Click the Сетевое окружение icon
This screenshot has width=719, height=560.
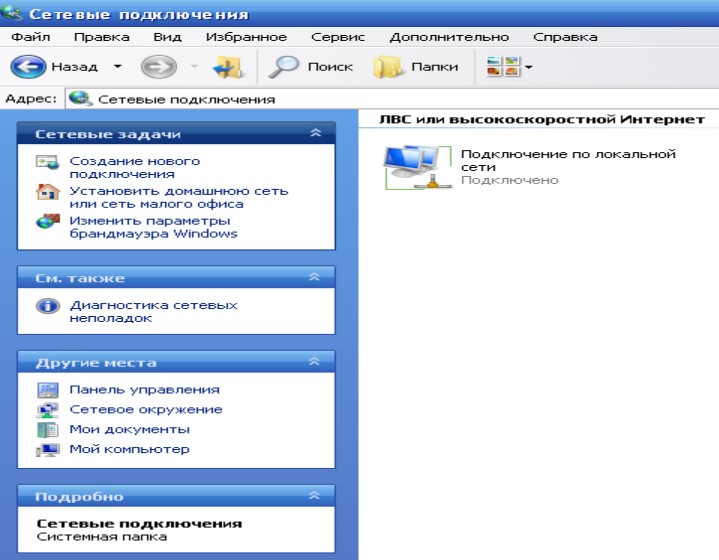[x=48, y=410]
